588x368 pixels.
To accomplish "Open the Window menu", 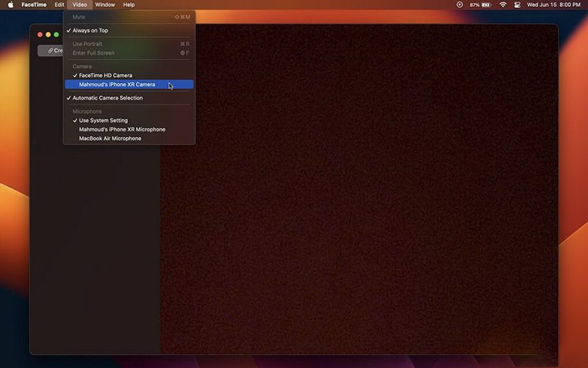I will [105, 5].
